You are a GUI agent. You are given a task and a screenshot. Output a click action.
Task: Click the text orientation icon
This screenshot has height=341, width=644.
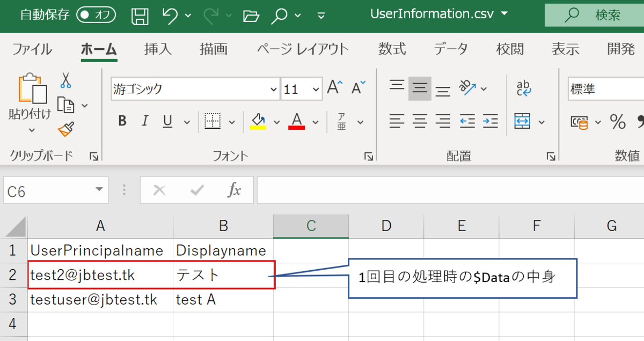[x=468, y=88]
